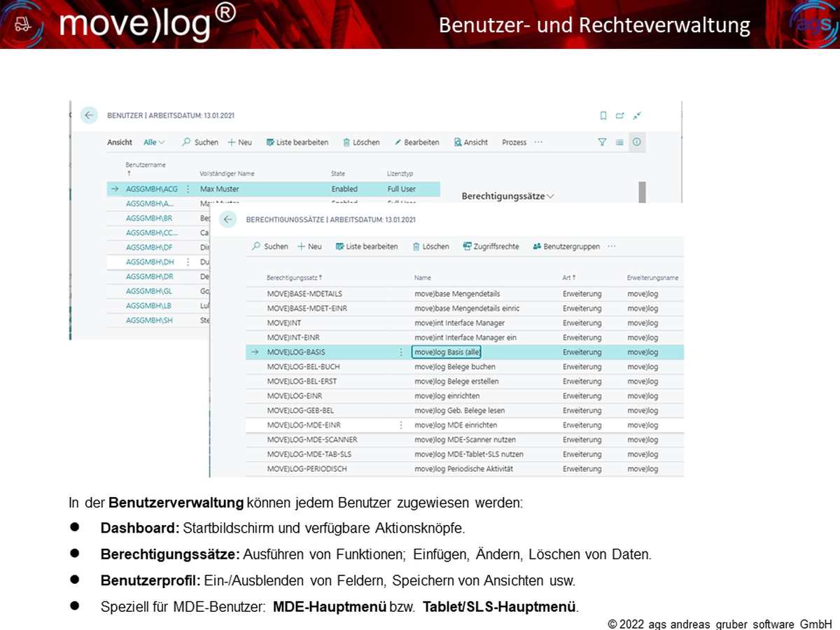The width and height of the screenshot is (840, 630).
Task: Create new user with Neu
Action: (239, 142)
